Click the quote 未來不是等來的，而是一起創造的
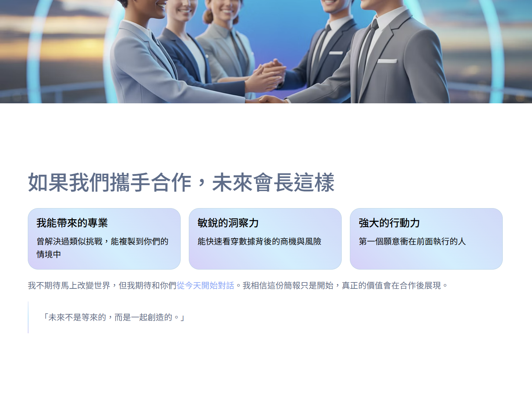This screenshot has height=394, width=532. [114, 317]
